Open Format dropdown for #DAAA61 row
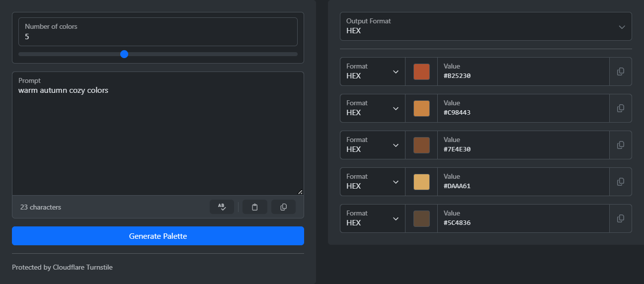644x284 pixels. (373, 182)
